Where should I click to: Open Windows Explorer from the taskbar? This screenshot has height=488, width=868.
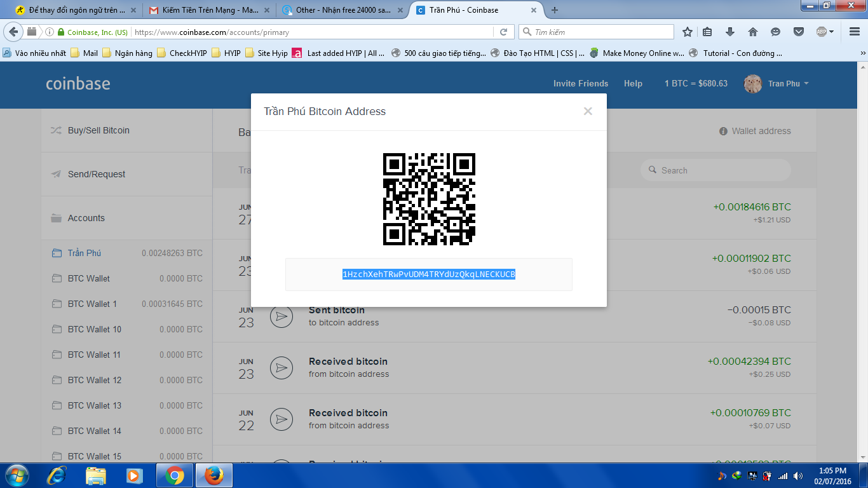(96, 475)
